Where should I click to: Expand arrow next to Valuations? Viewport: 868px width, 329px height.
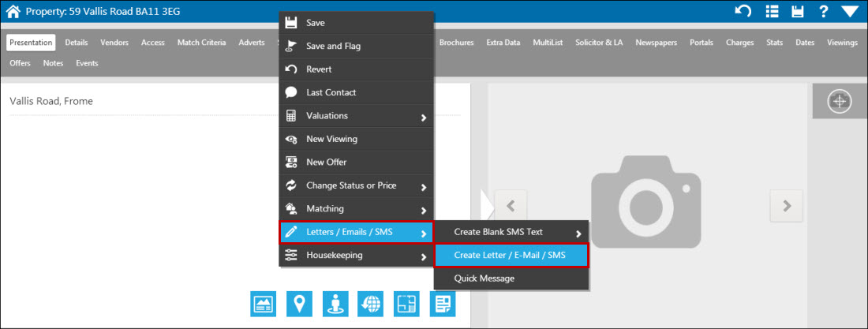(x=424, y=118)
